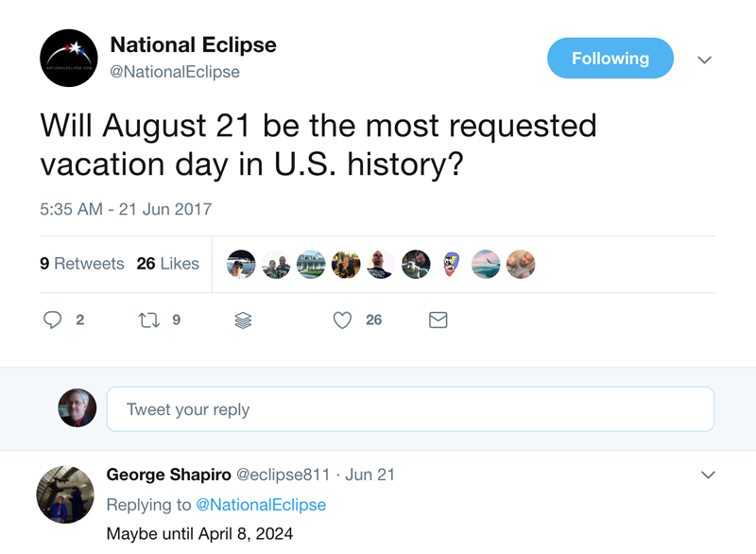The width and height of the screenshot is (756, 554).
Task: Click the reply speech bubble icon
Action: coord(53,320)
